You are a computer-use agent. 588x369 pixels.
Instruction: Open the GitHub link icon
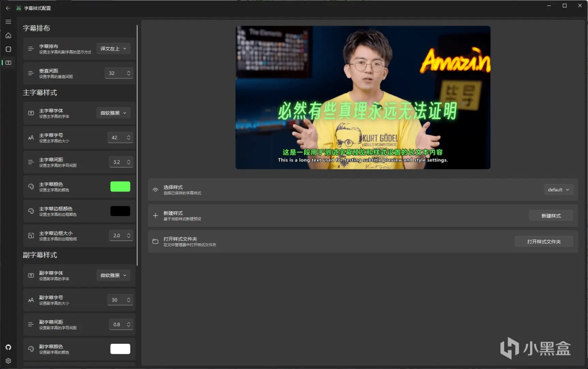pos(8,347)
